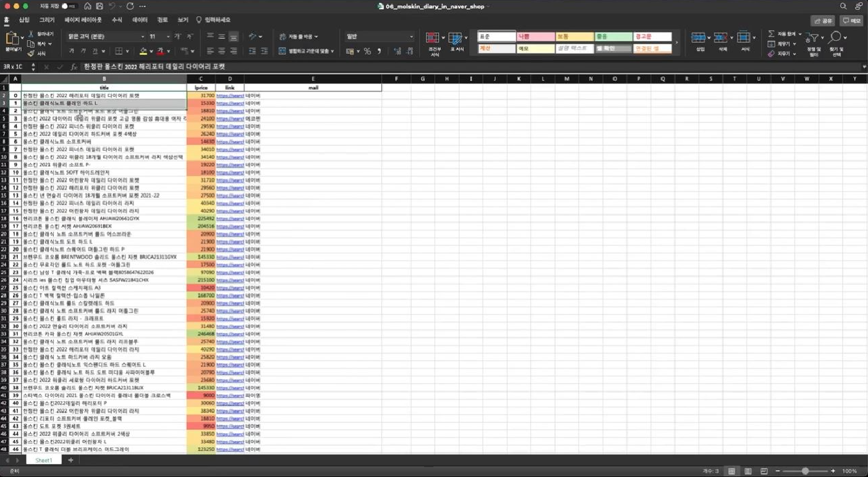Apply percent style format
The image size is (868, 477).
367,51
